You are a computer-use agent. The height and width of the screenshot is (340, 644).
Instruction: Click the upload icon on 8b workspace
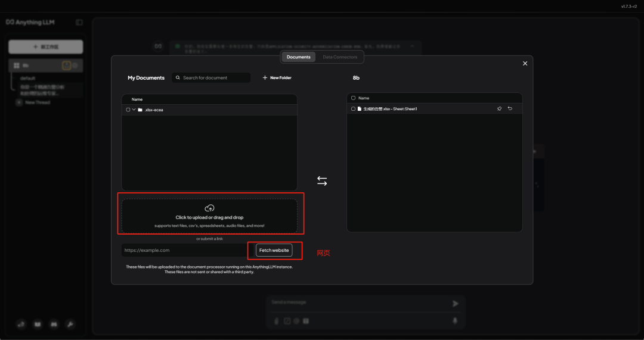click(x=67, y=65)
